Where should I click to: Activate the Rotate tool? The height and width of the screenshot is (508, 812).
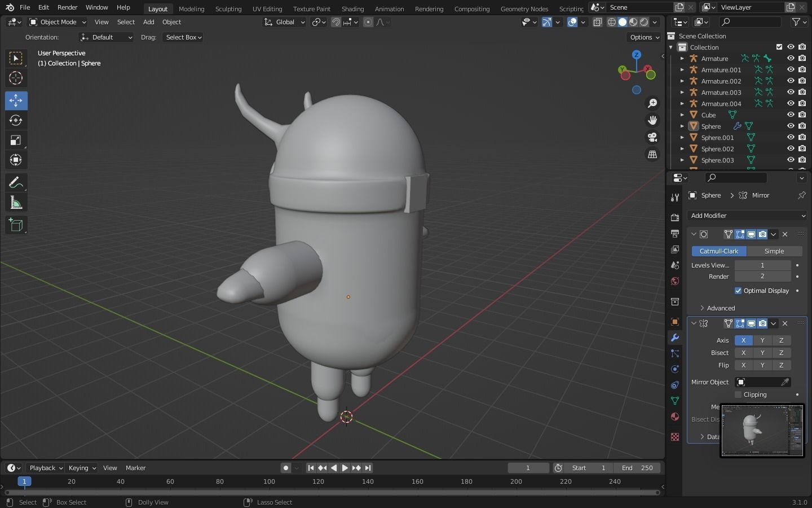pos(16,120)
